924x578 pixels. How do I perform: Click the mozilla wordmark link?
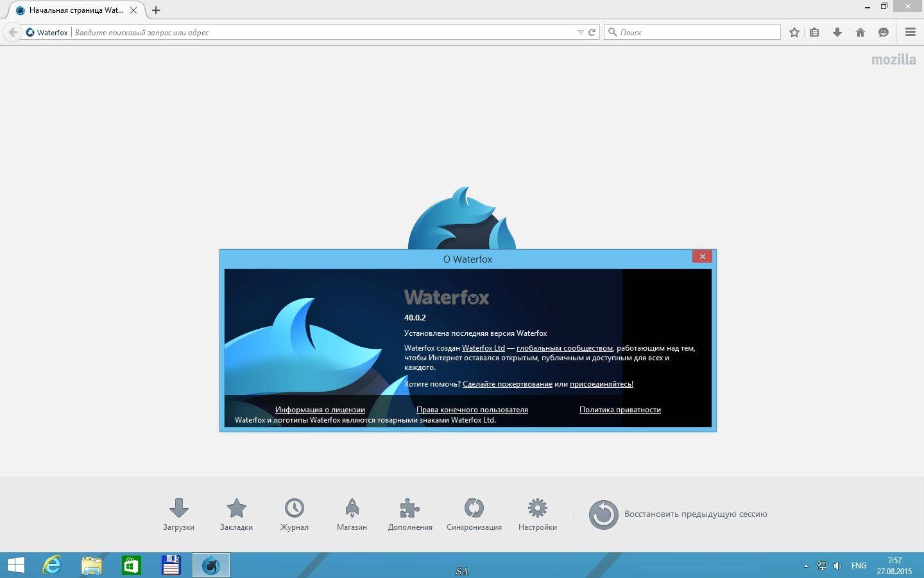(x=894, y=60)
